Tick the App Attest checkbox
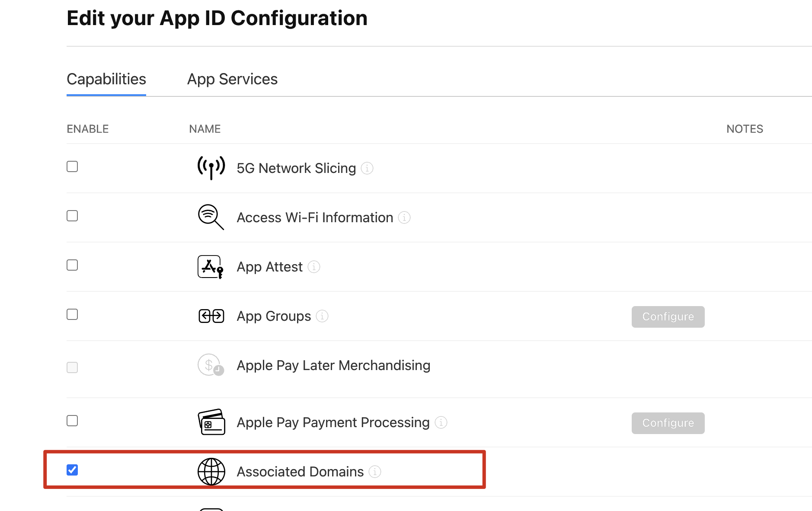The width and height of the screenshot is (812, 511). click(72, 265)
